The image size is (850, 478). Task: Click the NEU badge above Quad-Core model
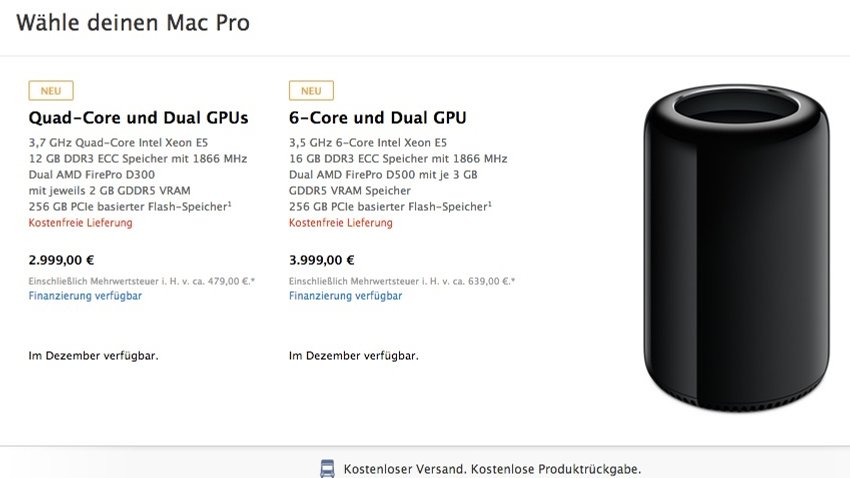point(51,91)
